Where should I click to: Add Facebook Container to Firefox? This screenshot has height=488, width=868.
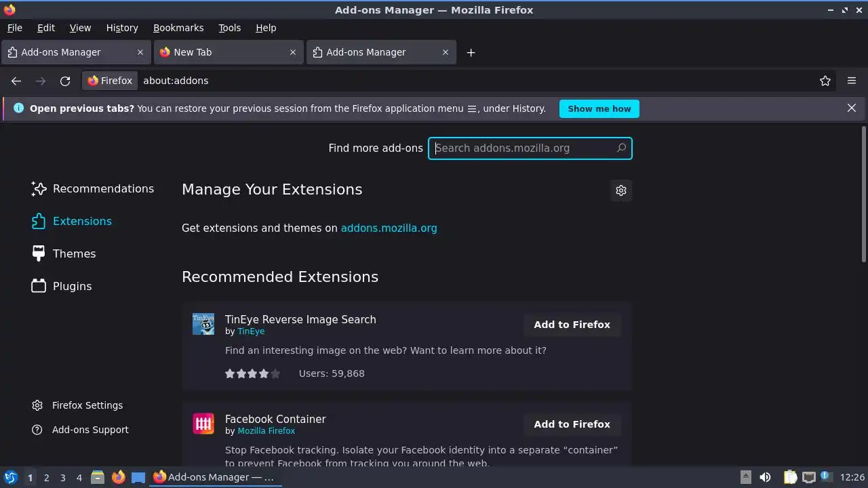pos(572,424)
